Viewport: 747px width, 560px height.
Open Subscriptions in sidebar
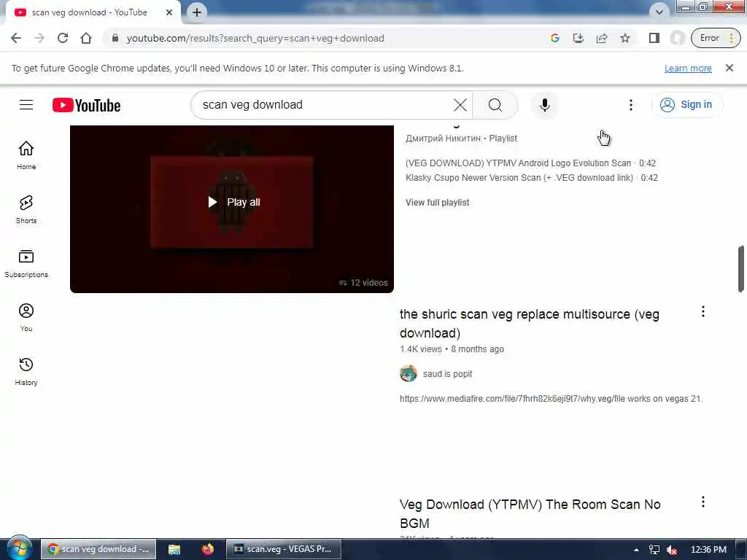(x=26, y=262)
